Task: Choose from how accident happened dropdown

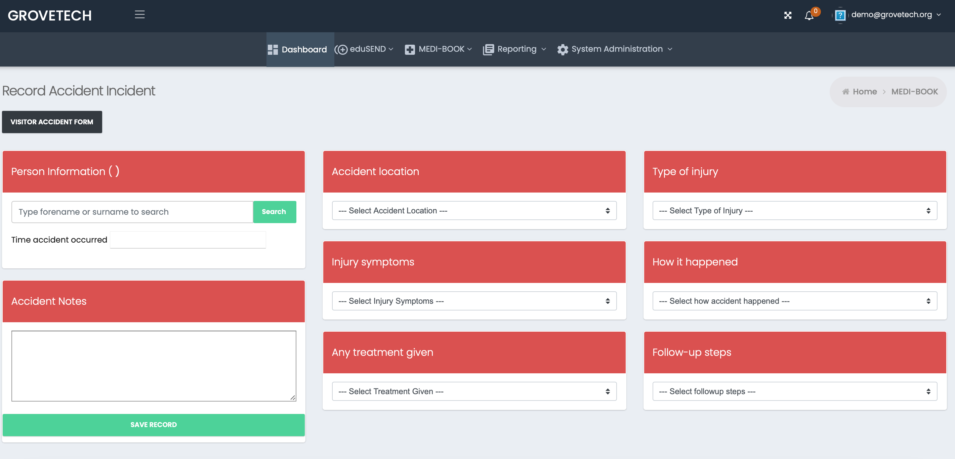Action: 795,301
